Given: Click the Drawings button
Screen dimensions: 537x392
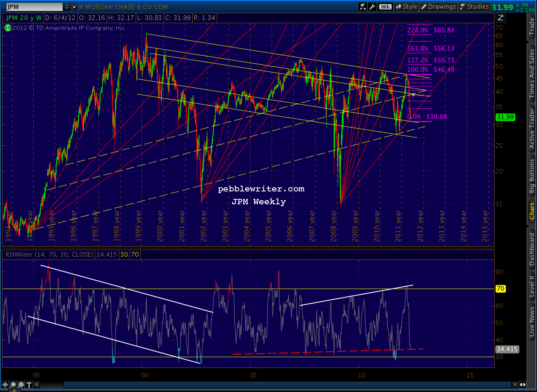Looking at the screenshot, I should tap(439, 6).
